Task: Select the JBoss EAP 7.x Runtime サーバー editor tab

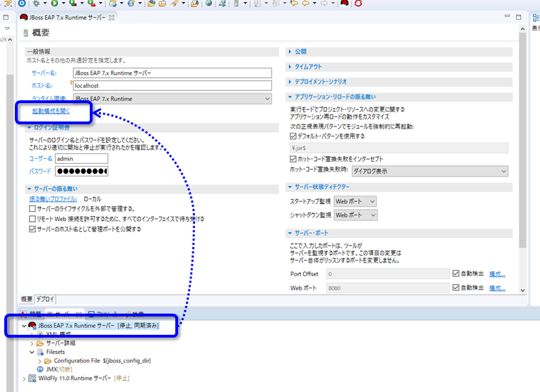Action: click(x=67, y=17)
